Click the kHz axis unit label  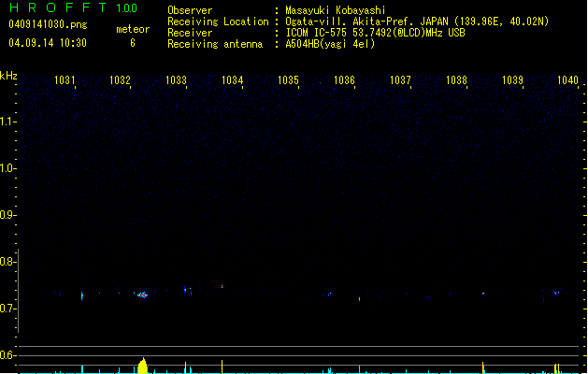tap(8, 76)
